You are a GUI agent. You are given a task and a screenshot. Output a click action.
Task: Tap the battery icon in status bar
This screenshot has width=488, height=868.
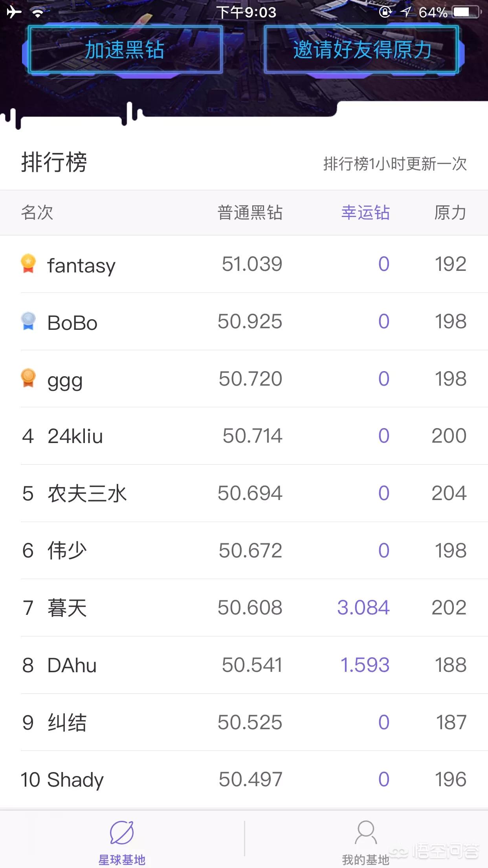click(466, 12)
